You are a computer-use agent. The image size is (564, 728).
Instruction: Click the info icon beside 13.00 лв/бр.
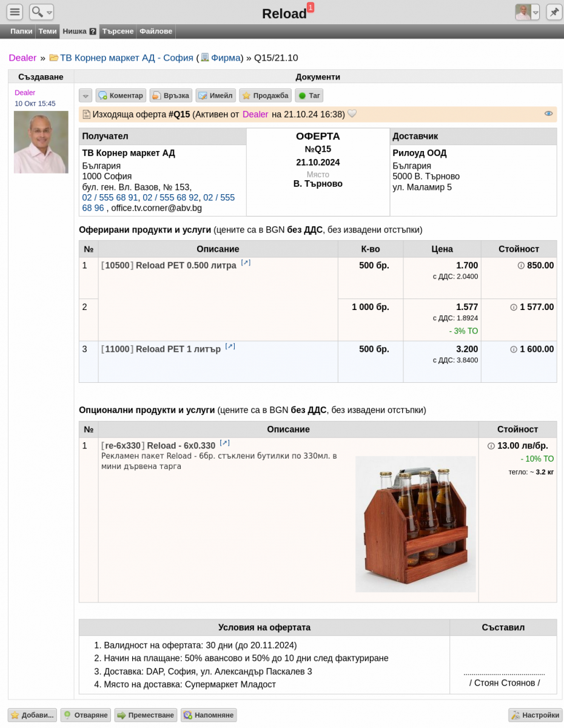pyautogui.click(x=491, y=446)
